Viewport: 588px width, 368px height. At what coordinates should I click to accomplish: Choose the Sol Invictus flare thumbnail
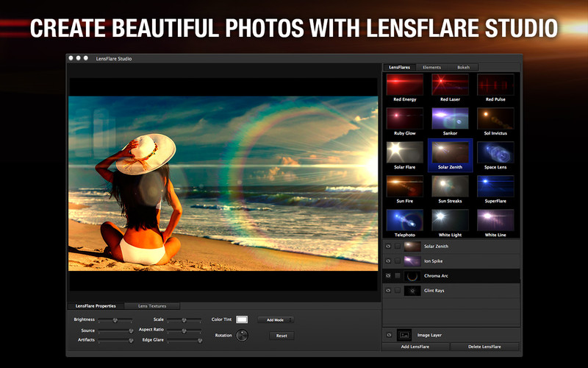pyautogui.click(x=495, y=118)
